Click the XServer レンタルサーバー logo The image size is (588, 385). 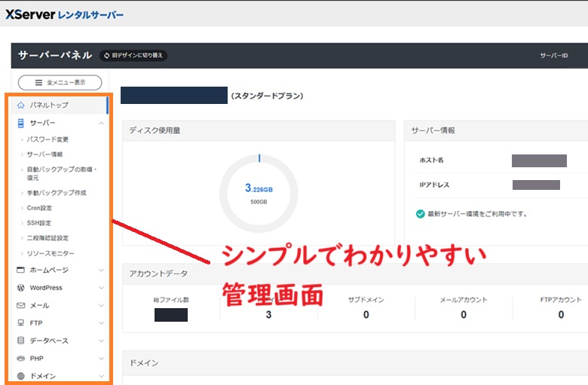(64, 14)
